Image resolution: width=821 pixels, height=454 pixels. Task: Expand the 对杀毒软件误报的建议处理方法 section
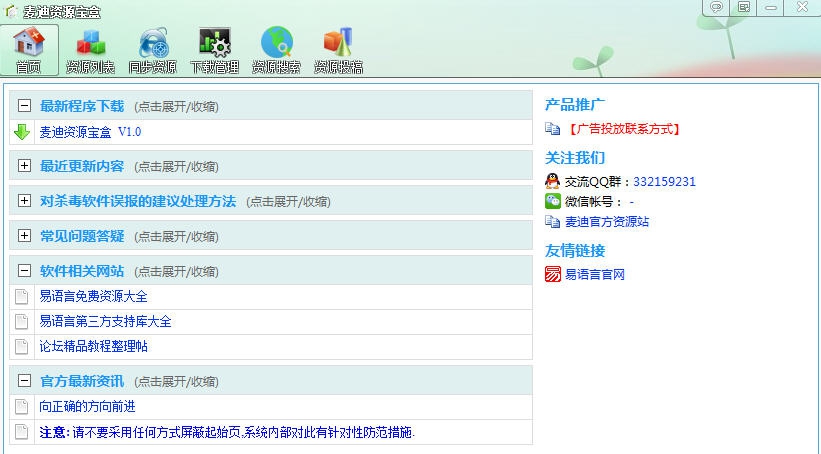[24, 201]
